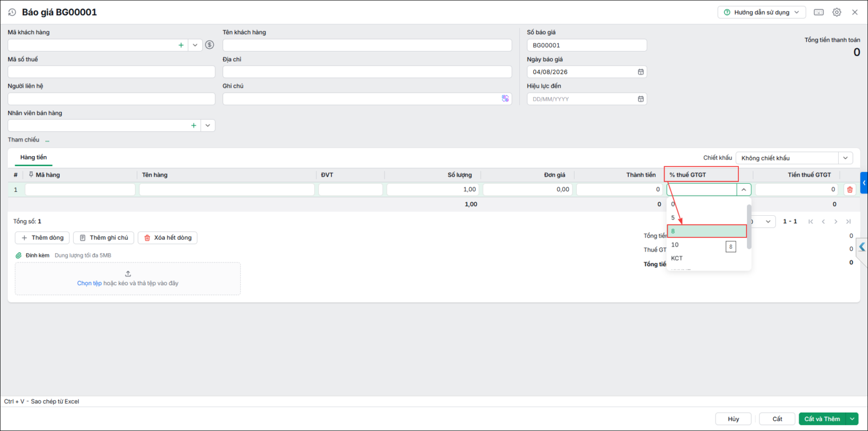Screen dimensions: 868x431
Task: Select 10 tax rate option
Action: coord(706,245)
